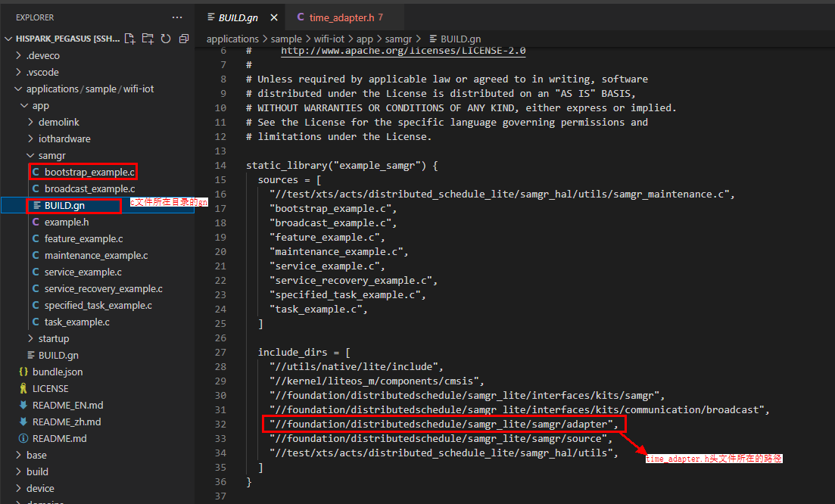The width and height of the screenshot is (835, 504).
Task: Click the "//kernel/liteos_m/components/cmsis" line
Action: click(x=376, y=381)
